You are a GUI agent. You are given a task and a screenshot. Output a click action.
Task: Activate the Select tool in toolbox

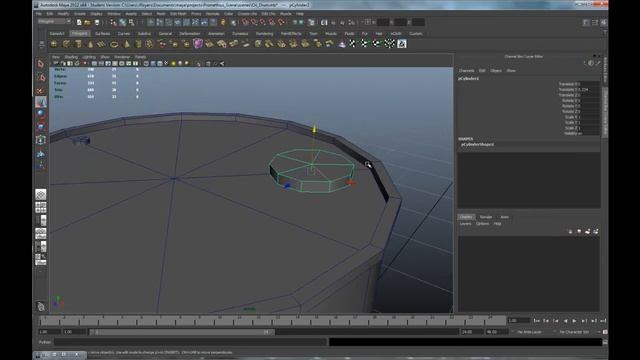point(40,64)
